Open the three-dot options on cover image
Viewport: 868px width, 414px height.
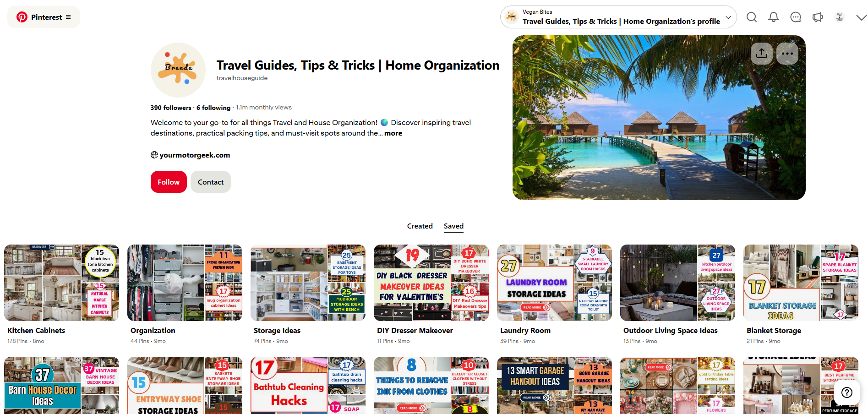pos(787,54)
